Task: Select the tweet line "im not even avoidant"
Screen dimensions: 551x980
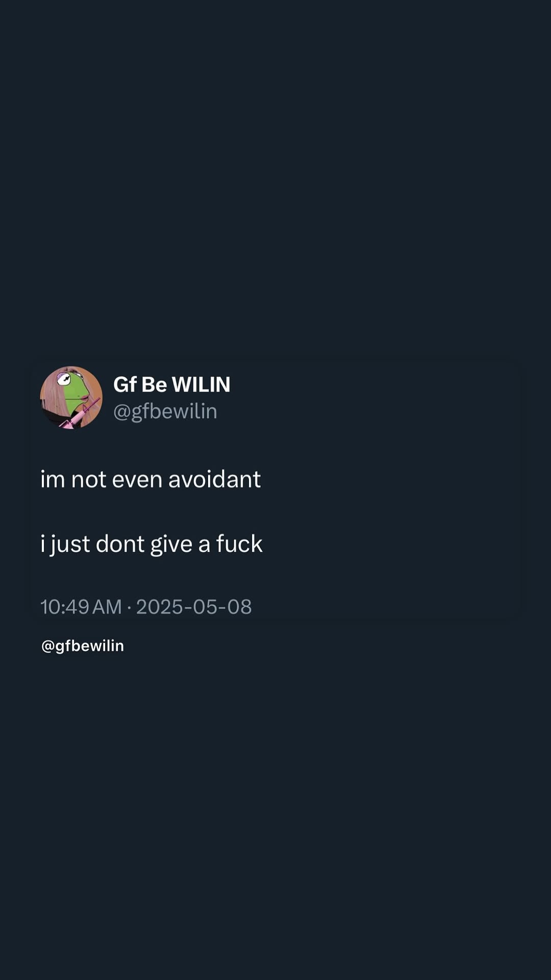Action: 151,479
